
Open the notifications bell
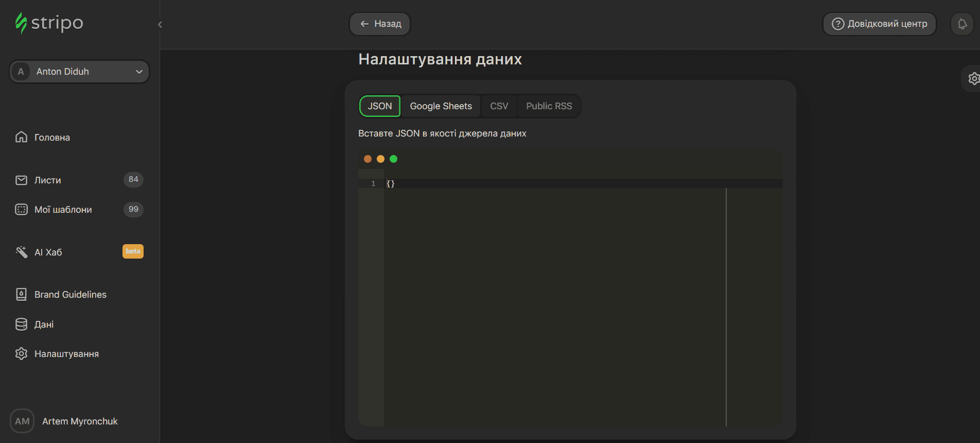pyautogui.click(x=961, y=24)
